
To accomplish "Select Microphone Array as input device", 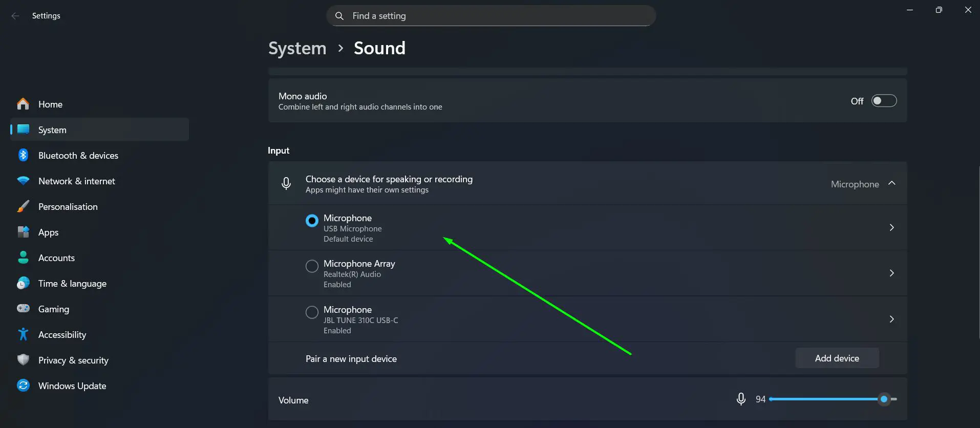I will tap(312, 266).
